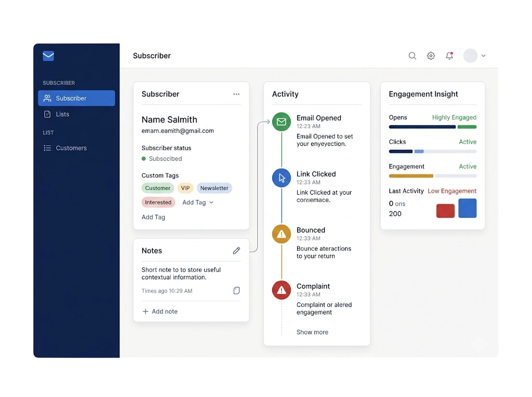The image size is (532, 397).
Task: Click the Customer tag
Action: click(x=158, y=188)
